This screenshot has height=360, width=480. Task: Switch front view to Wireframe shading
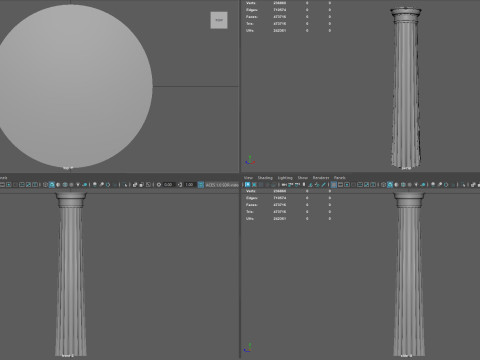pos(45,184)
